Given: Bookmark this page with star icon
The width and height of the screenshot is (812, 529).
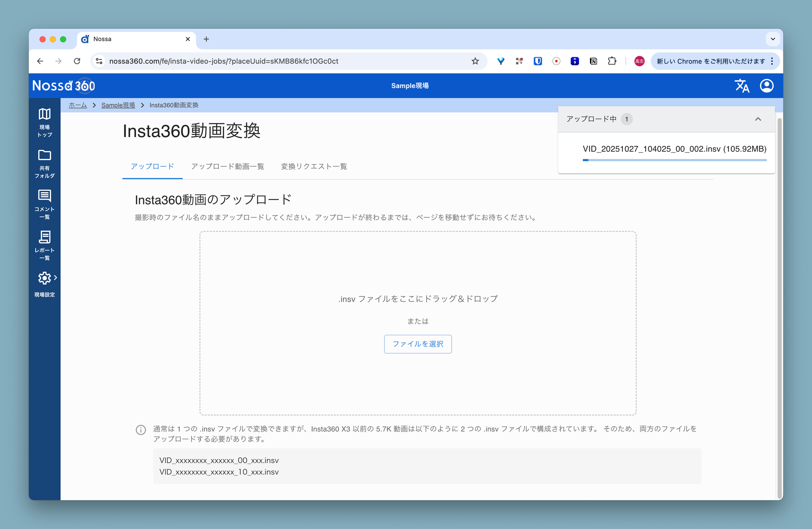Looking at the screenshot, I should 475,61.
